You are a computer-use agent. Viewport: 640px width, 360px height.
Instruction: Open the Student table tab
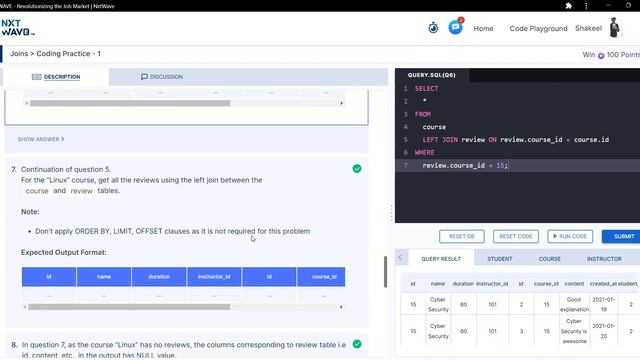pos(500,259)
